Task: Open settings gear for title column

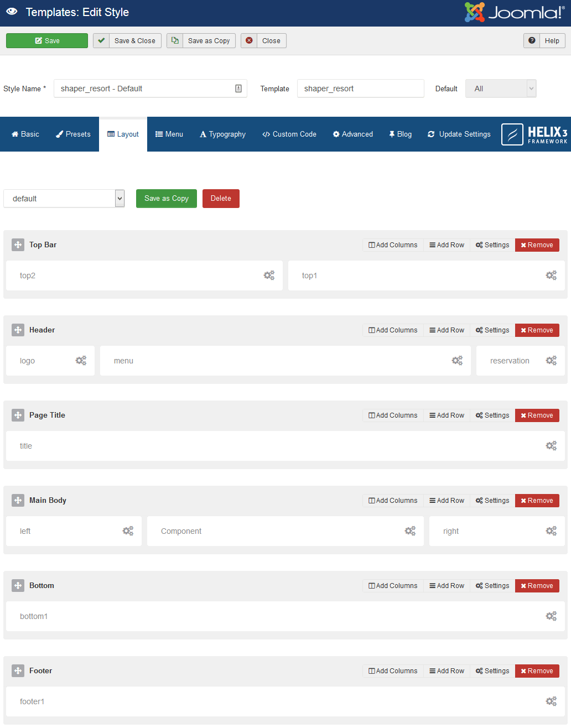Action: pyautogui.click(x=551, y=446)
